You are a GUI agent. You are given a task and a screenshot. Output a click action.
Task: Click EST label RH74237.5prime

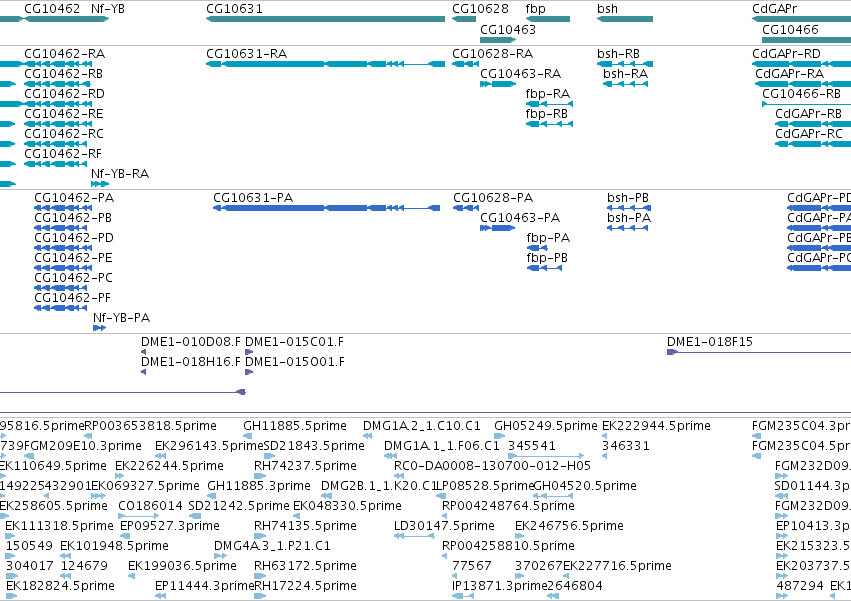pos(305,466)
